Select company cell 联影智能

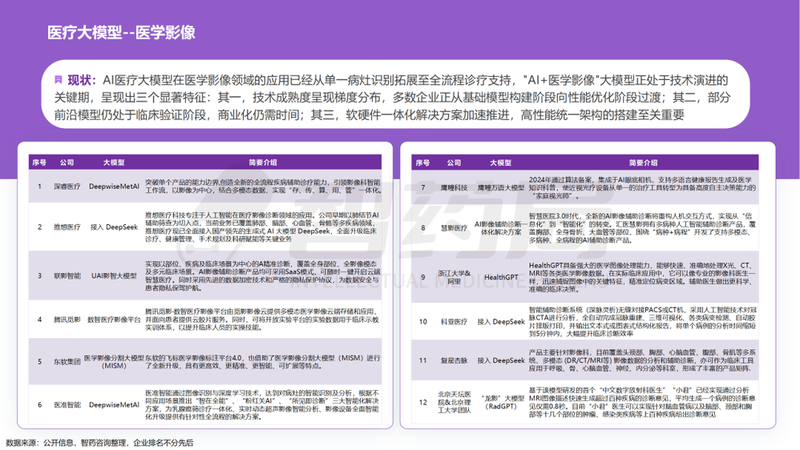click(x=67, y=276)
